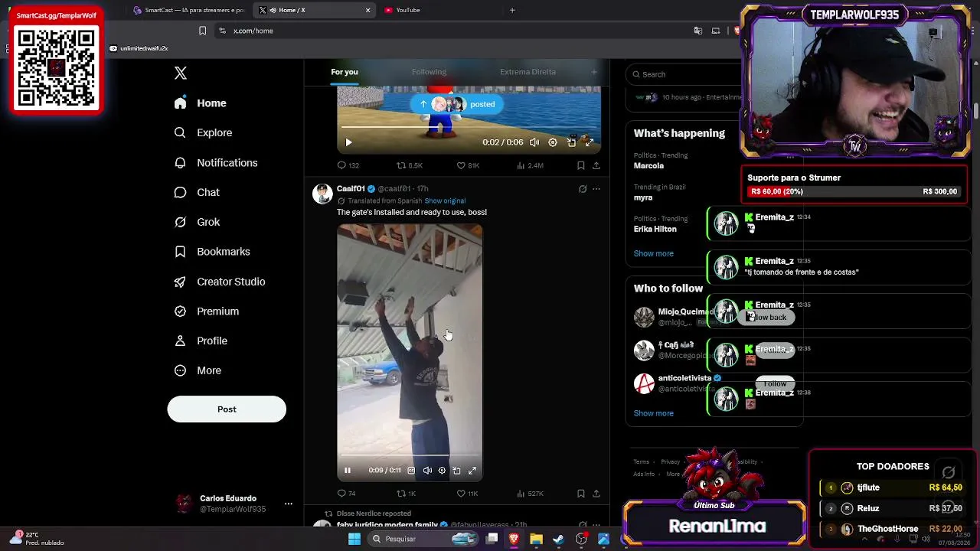Mute the Mario video

point(534,142)
